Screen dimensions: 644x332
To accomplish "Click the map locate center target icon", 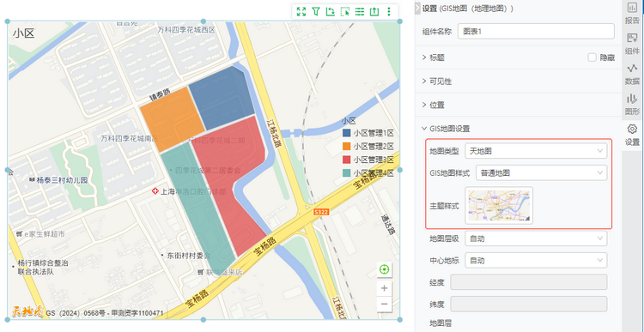I will [x=385, y=269].
